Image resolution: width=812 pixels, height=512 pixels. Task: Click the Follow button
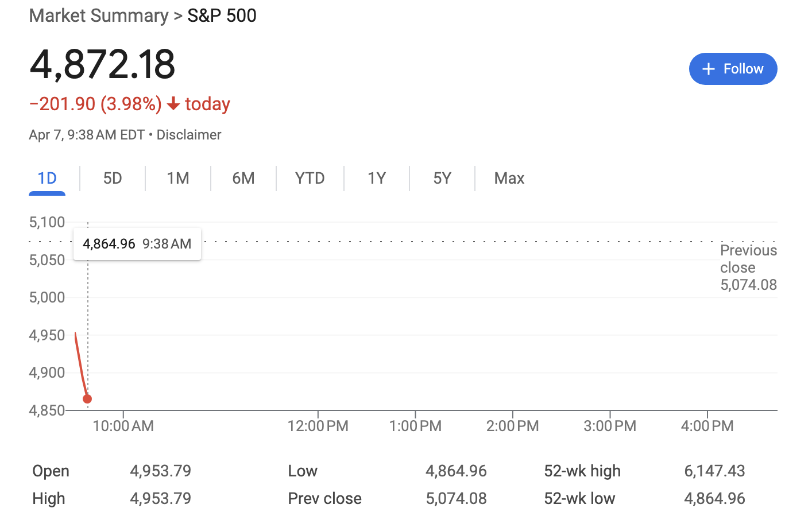tap(733, 69)
